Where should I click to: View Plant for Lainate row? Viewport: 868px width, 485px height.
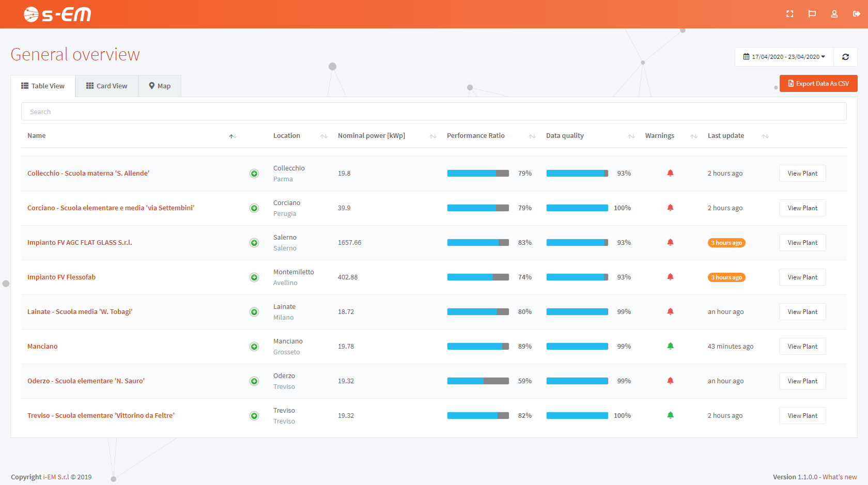pos(802,312)
